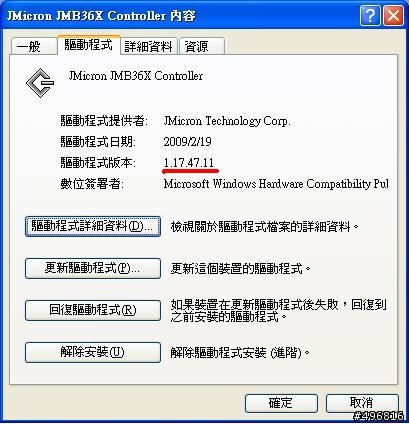Click the JMicron JMB36X Controller device name
The height and width of the screenshot is (424, 409).
click(x=136, y=76)
